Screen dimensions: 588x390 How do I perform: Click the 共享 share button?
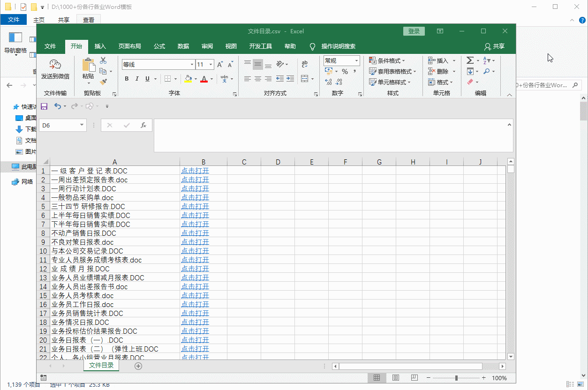click(x=494, y=46)
